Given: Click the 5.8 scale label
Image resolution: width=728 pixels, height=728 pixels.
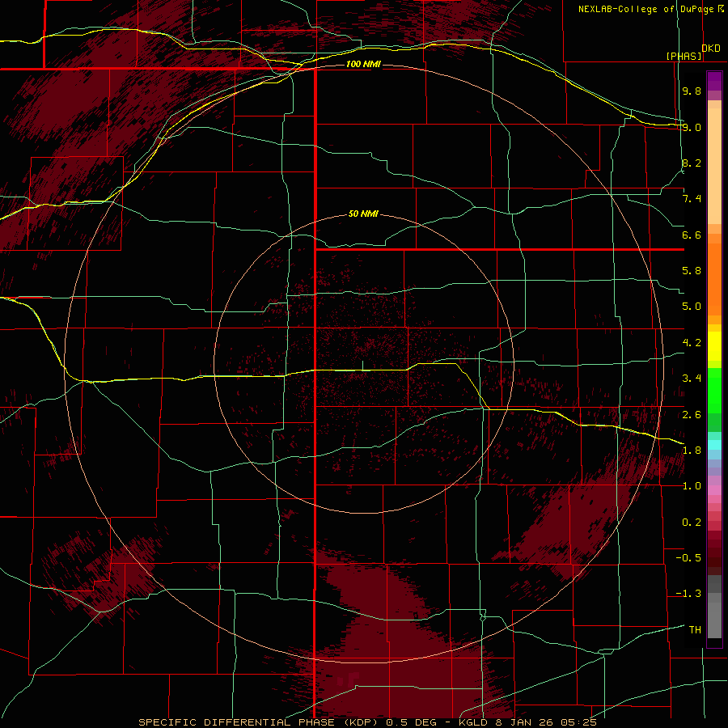Looking at the screenshot, I should click(692, 271).
